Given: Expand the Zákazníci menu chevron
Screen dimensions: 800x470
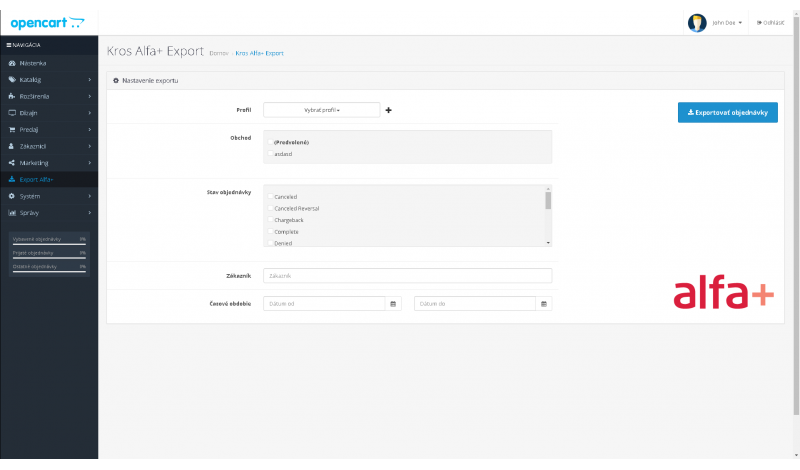Looking at the screenshot, I should coord(89,146).
